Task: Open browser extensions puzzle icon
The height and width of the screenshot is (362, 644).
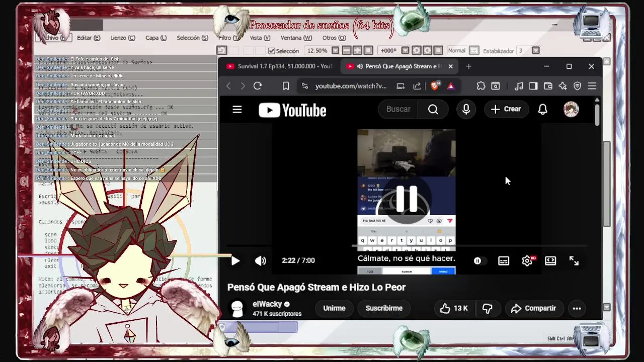Action: tap(481, 86)
